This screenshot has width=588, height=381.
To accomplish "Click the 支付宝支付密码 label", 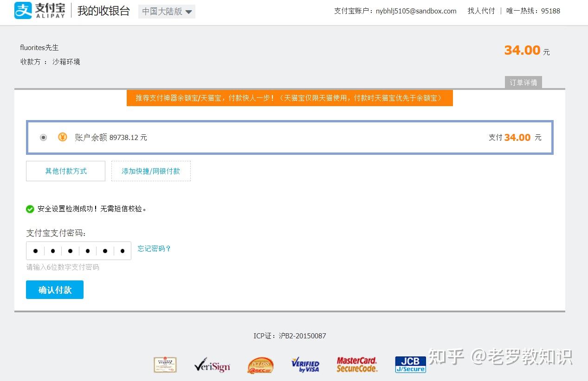I will point(56,233).
